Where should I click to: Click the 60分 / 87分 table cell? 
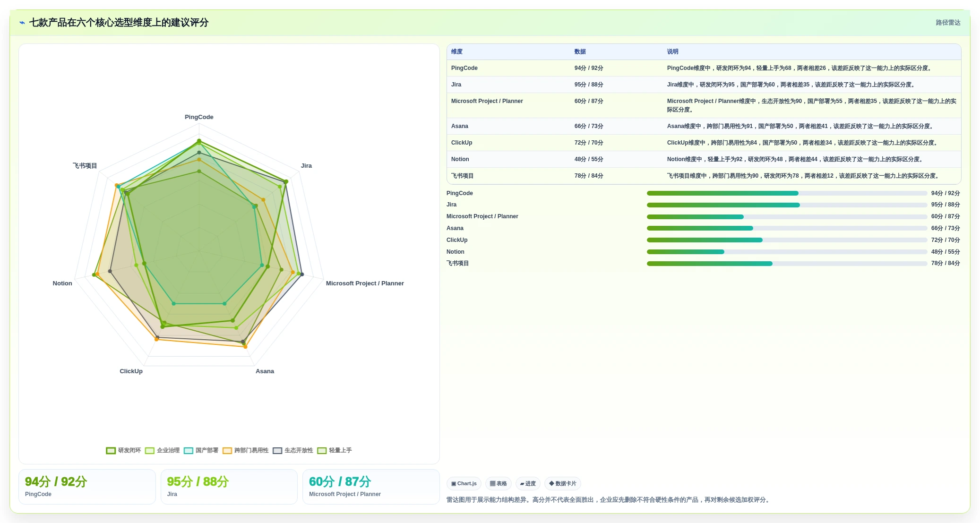pos(589,101)
